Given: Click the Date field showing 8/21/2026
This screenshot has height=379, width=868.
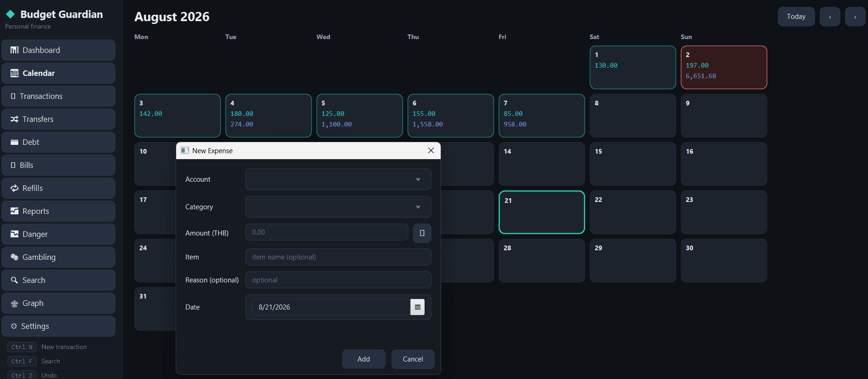Looking at the screenshot, I should pos(331,307).
